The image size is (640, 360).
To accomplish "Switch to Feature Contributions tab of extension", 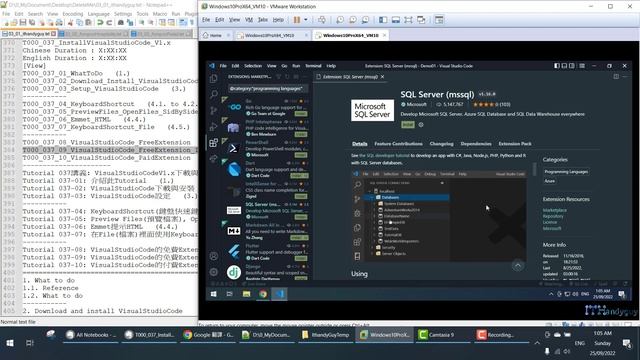I will [x=398, y=144].
